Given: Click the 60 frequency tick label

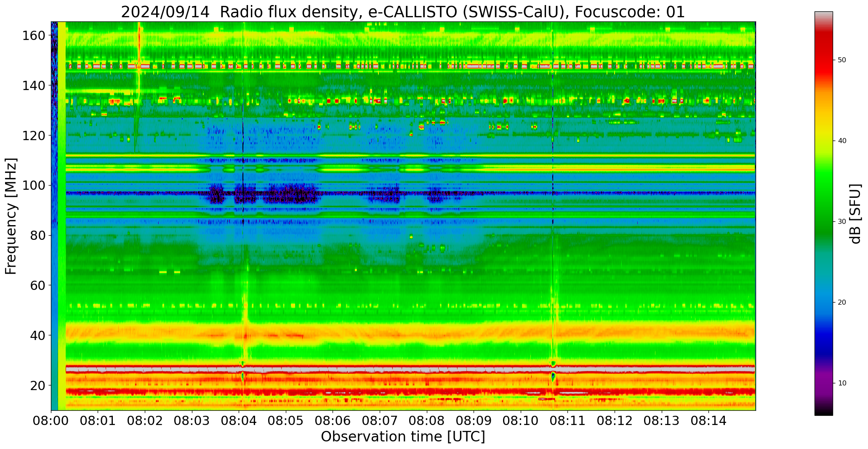Looking at the screenshot, I should pos(37,285).
